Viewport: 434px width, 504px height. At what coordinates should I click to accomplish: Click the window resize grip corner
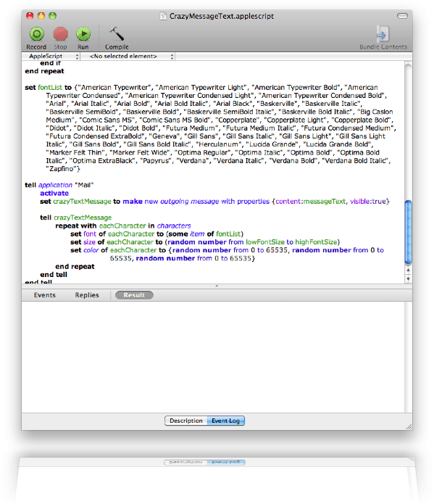(x=409, y=426)
